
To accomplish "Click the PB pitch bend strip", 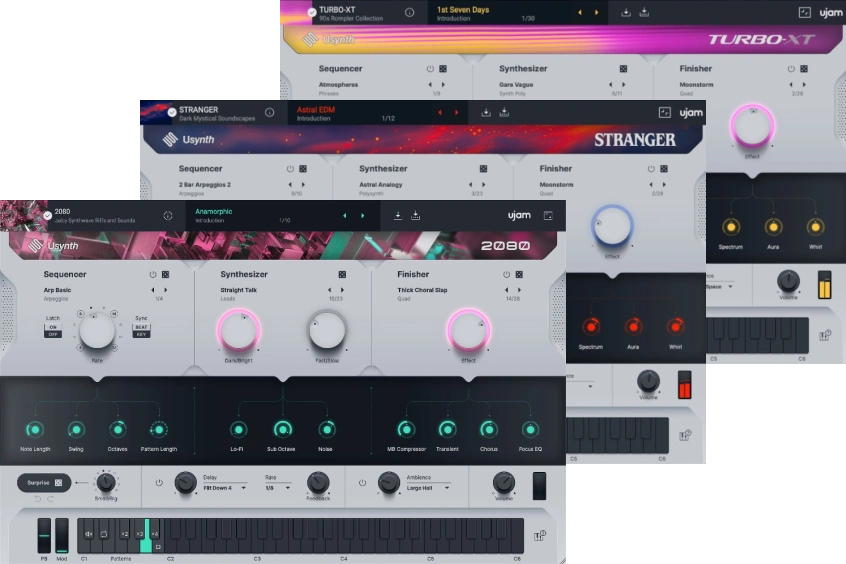I will (x=44, y=535).
